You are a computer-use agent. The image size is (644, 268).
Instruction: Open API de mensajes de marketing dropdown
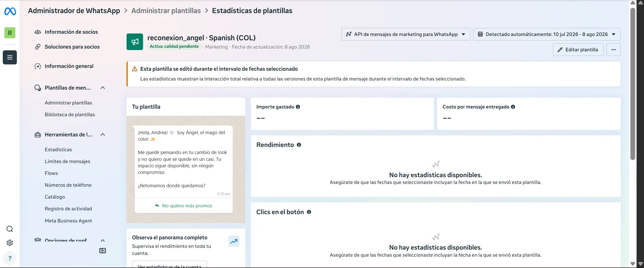pos(406,34)
